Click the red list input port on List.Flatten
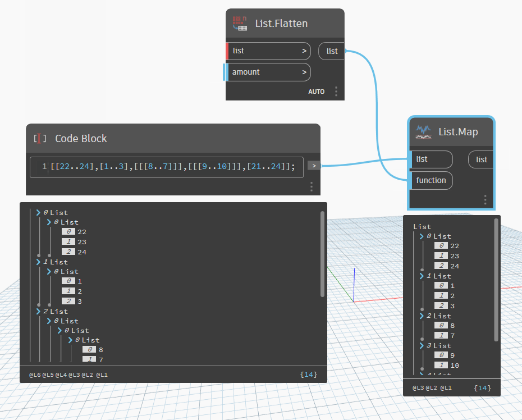Image resolution: width=522 pixels, height=420 pixels. click(x=228, y=51)
